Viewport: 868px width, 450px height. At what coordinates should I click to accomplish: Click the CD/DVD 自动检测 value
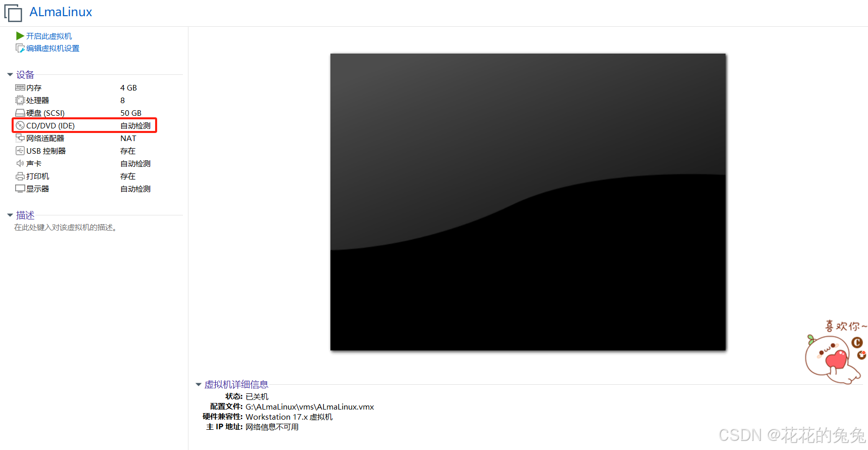[x=135, y=125]
